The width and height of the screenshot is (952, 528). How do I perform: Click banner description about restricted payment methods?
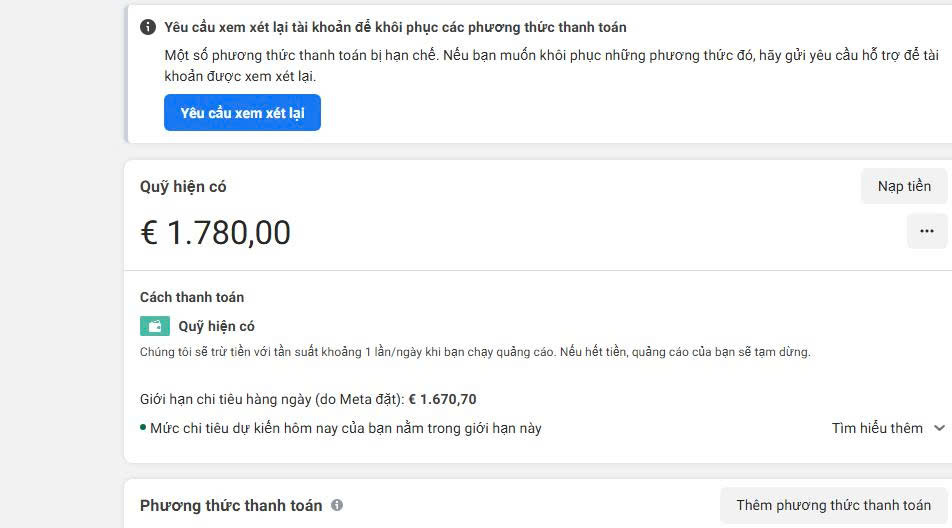(x=550, y=65)
